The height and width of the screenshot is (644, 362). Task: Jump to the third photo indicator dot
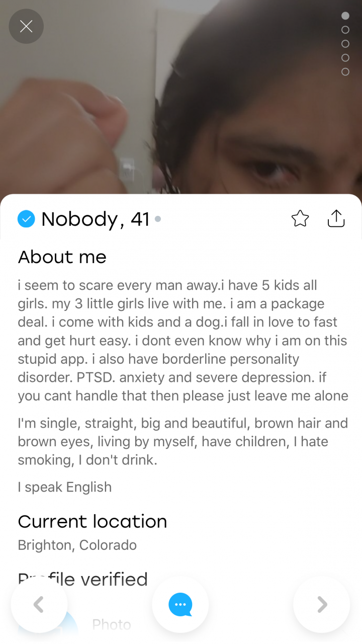pos(345,44)
